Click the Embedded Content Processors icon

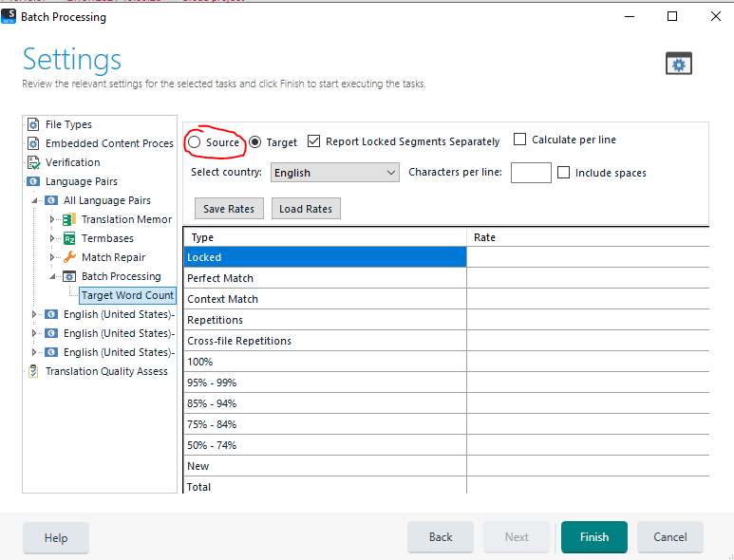click(33, 143)
